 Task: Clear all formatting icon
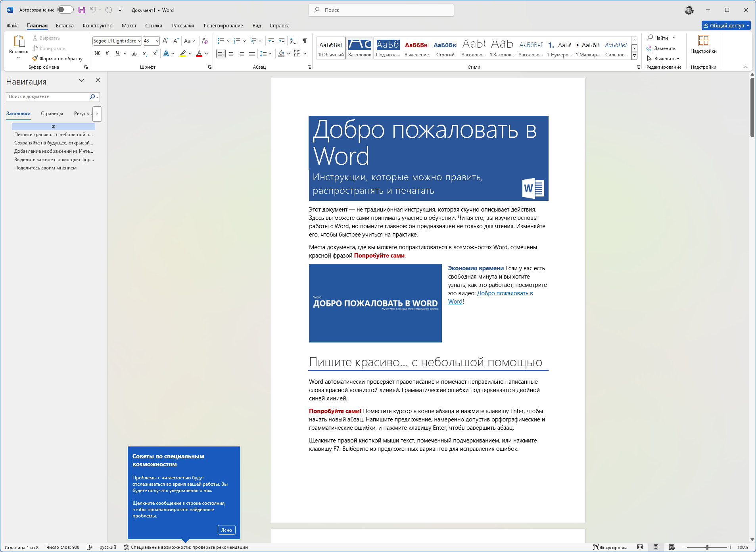[x=205, y=41]
